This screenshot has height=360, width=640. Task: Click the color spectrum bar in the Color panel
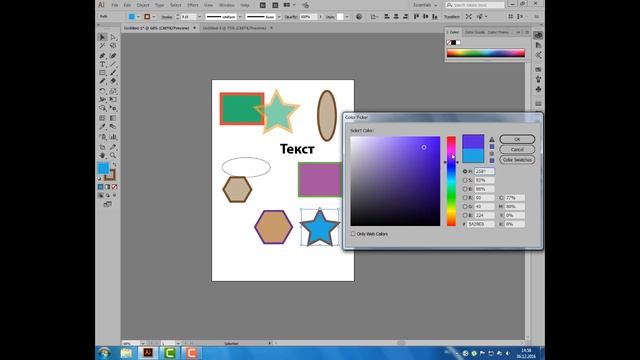[x=486, y=53]
